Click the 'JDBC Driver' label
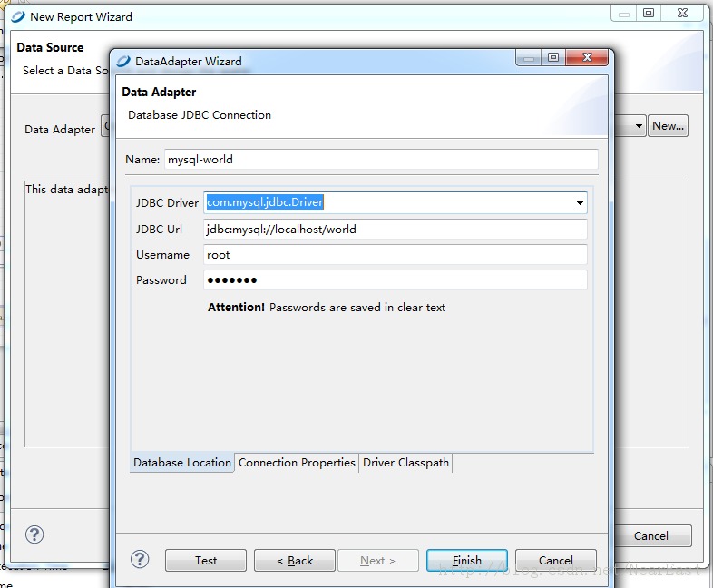 167,203
